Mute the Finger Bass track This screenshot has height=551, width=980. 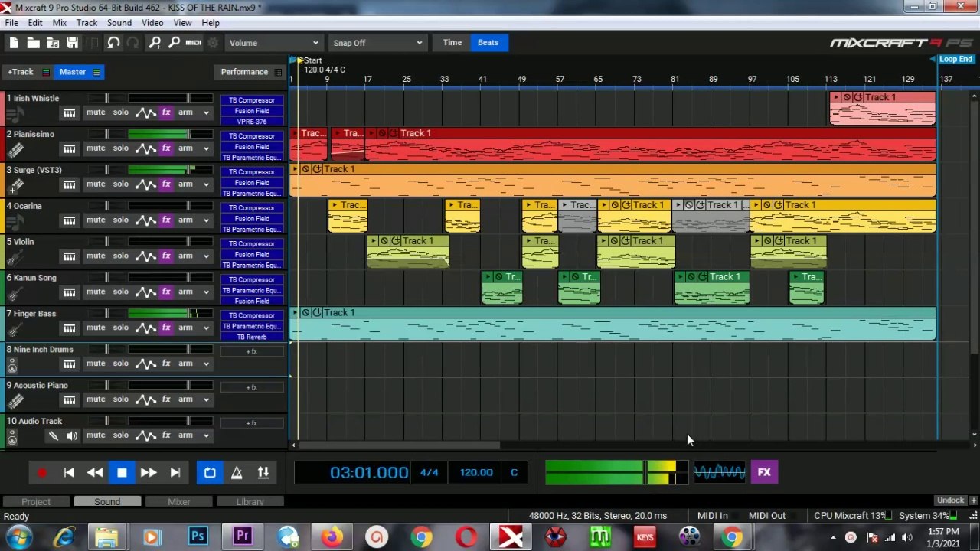(96, 328)
